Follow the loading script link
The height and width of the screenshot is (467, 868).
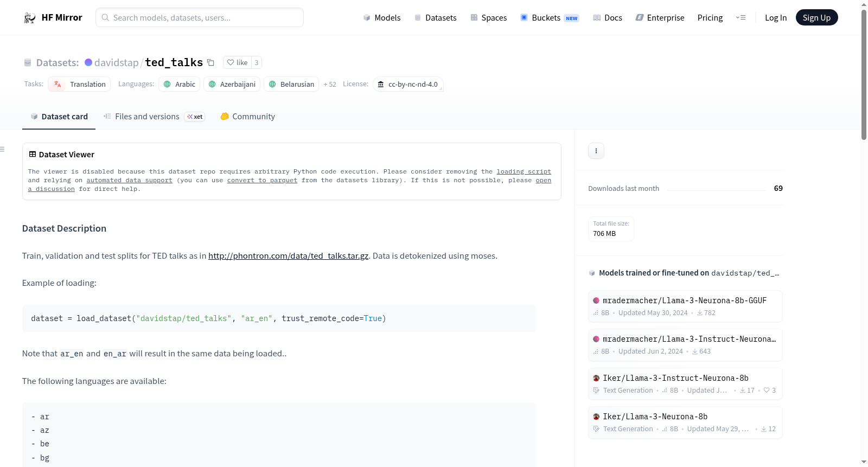tap(524, 171)
